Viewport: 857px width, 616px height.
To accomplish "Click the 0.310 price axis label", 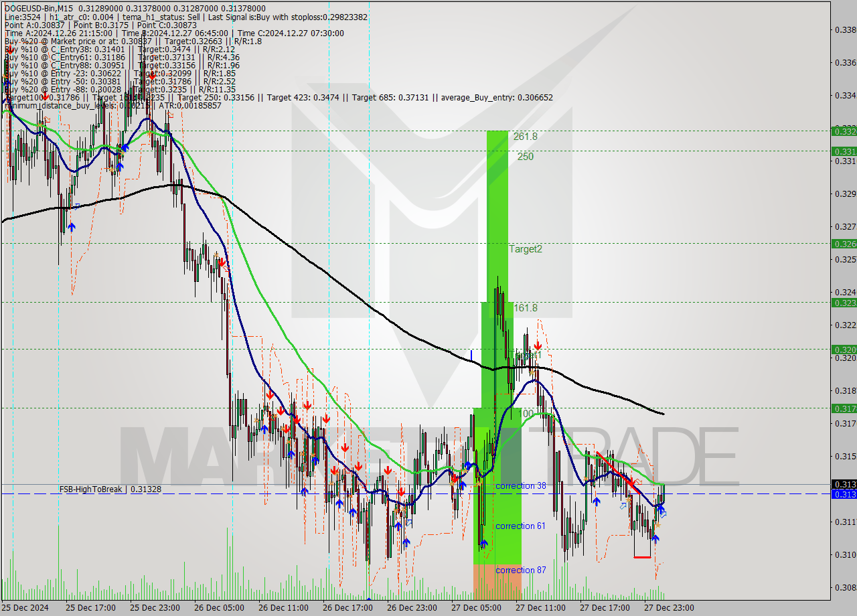I will click(845, 554).
